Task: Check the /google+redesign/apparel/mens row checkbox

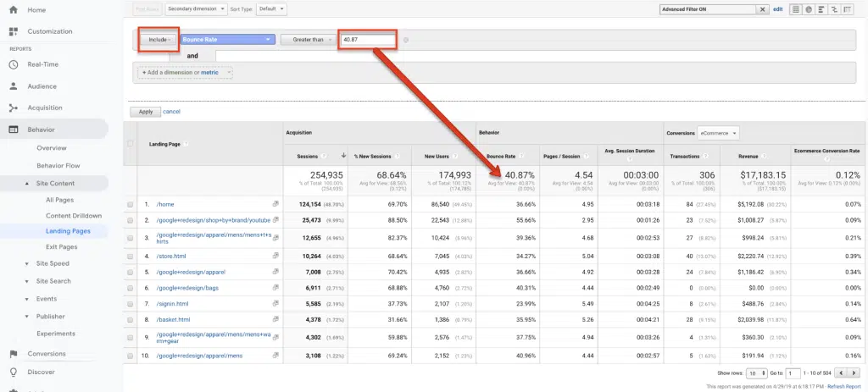Action: coord(130,356)
